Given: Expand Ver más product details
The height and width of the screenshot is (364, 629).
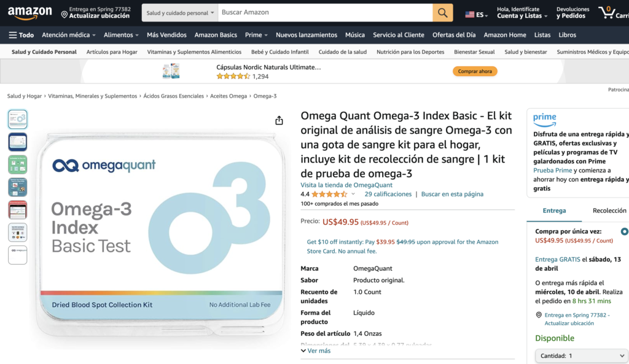Looking at the screenshot, I should pyautogui.click(x=316, y=350).
